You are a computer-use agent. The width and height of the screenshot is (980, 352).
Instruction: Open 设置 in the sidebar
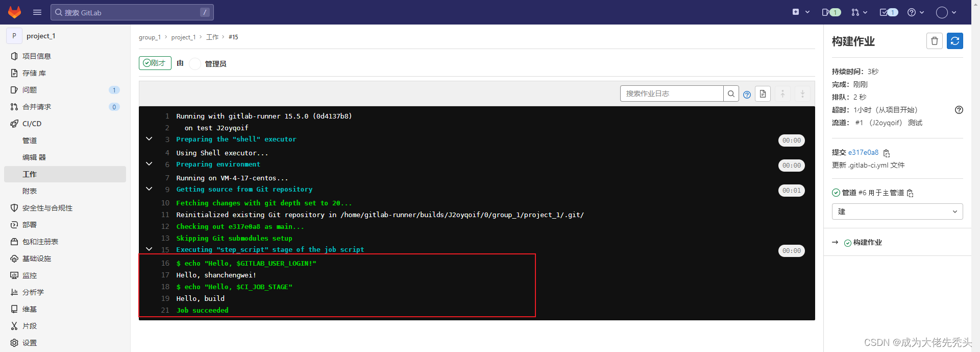pyautogui.click(x=65, y=343)
